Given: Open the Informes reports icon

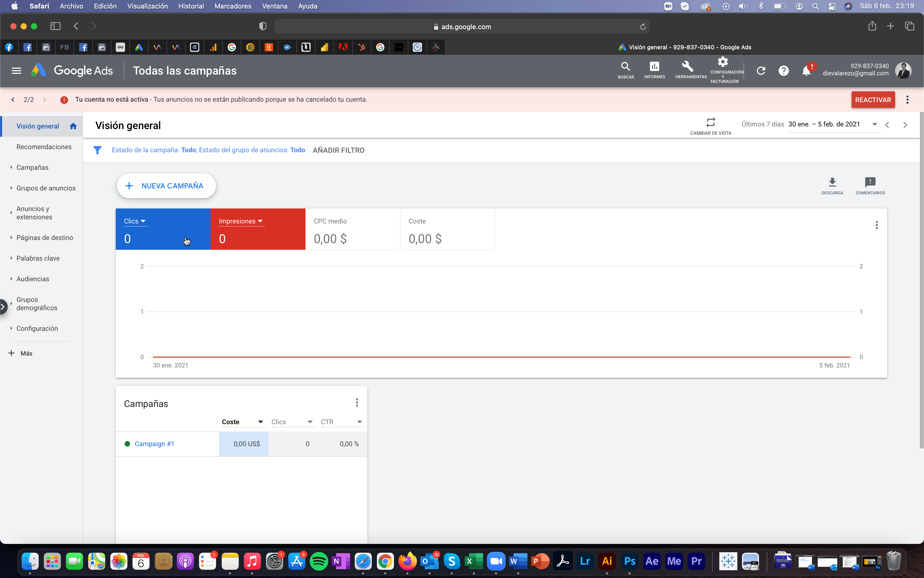Looking at the screenshot, I should coord(654,70).
